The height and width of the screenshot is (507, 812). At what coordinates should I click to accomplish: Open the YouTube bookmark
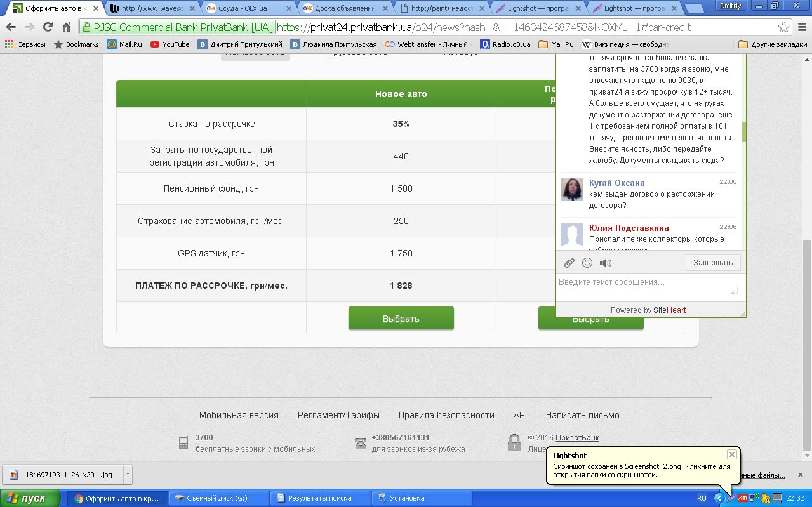tap(170, 44)
